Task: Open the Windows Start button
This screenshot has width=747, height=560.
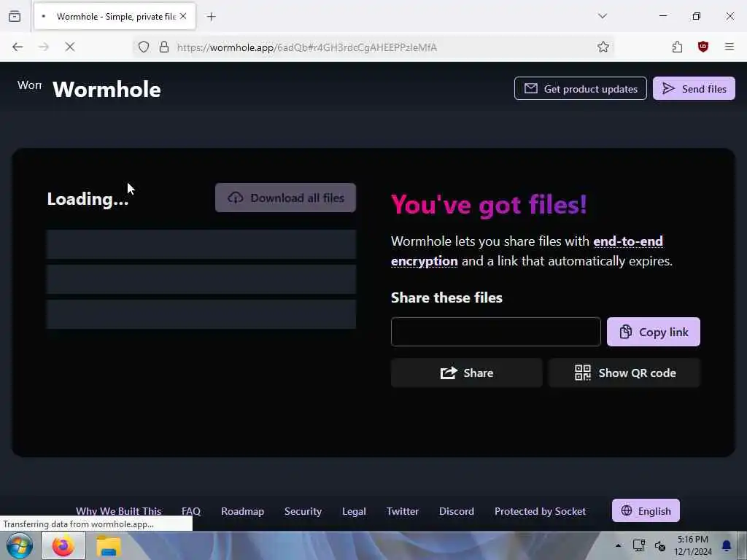Action: pos(20,545)
